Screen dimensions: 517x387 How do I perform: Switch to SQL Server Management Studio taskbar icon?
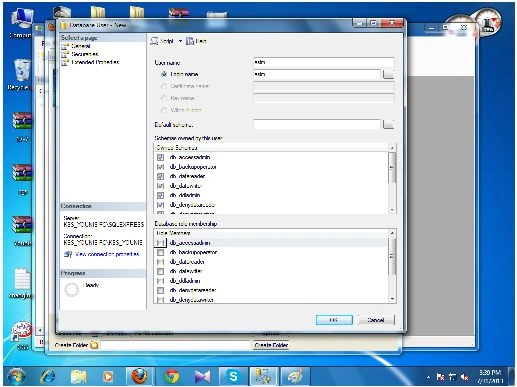point(263,377)
